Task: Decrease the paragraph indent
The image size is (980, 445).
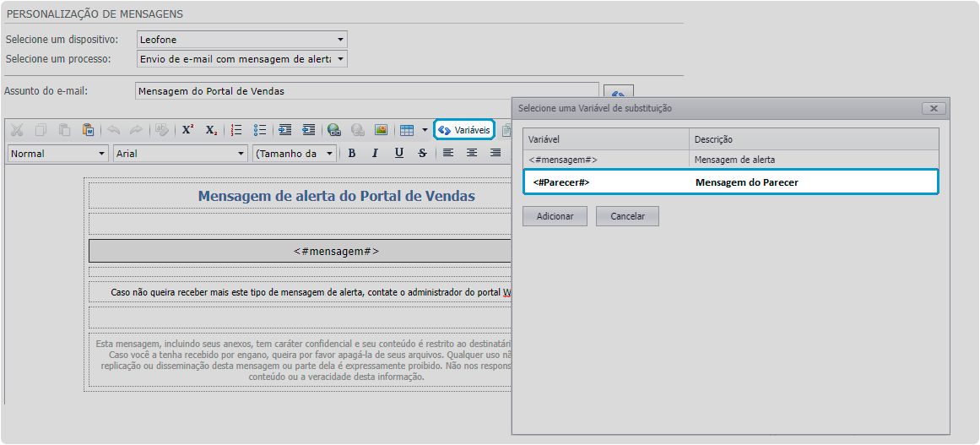Action: pos(309,130)
